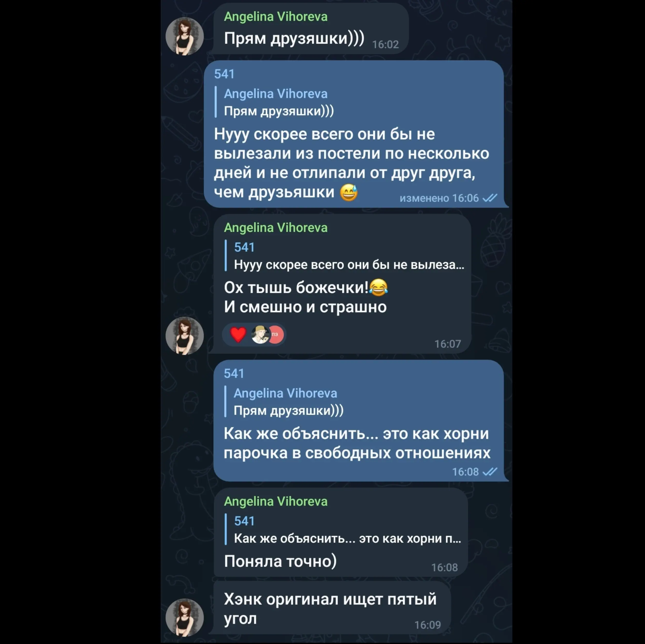Open Angelina's avatar beside the 16:02 message
645x644 pixels.
tap(185, 36)
